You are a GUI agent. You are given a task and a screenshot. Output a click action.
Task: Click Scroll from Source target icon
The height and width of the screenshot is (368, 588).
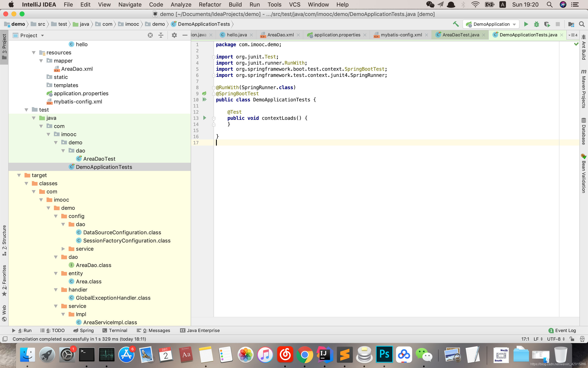tap(150, 35)
